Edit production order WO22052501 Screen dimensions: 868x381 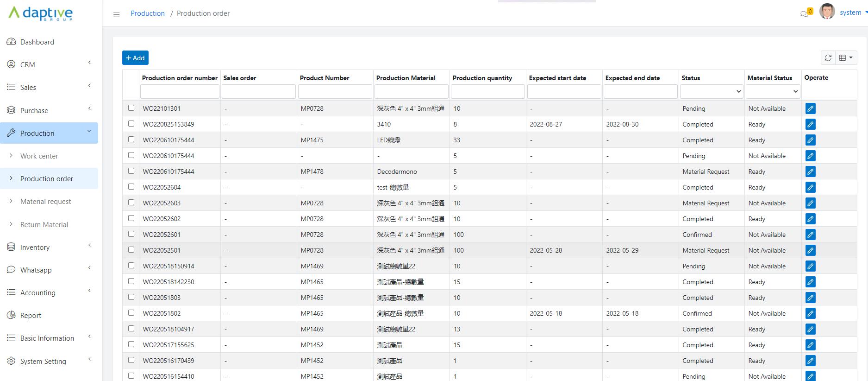pos(810,250)
